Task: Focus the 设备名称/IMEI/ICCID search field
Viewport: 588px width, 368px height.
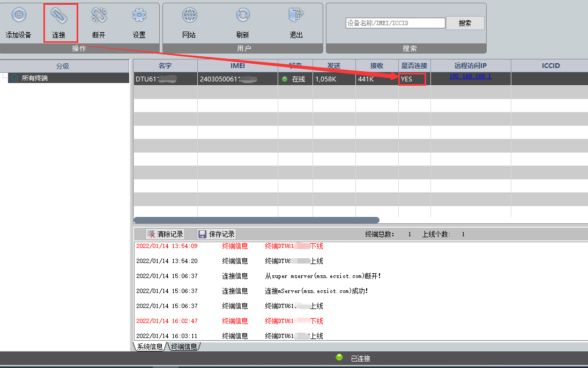Action: tap(395, 23)
